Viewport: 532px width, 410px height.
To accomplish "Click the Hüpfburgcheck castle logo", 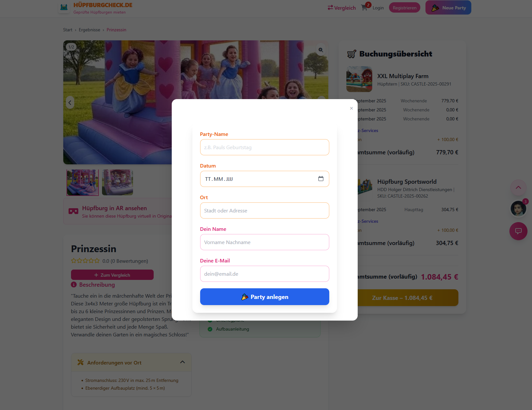I will (x=64, y=7).
